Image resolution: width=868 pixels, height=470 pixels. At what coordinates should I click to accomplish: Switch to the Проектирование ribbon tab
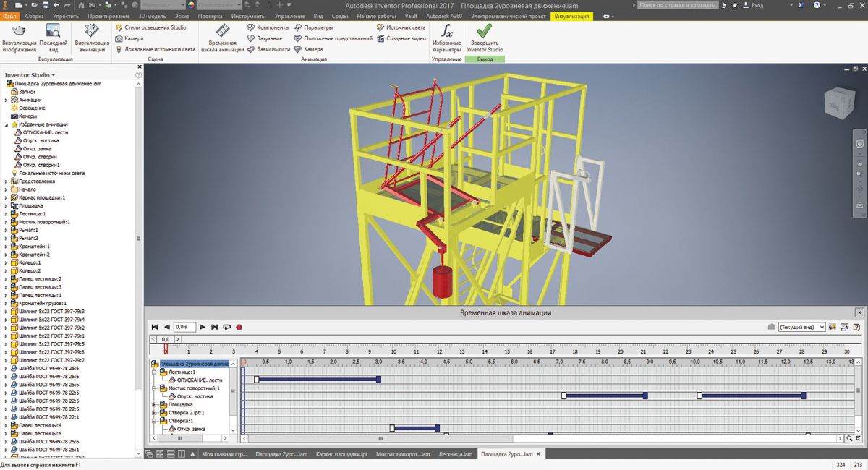[110, 15]
